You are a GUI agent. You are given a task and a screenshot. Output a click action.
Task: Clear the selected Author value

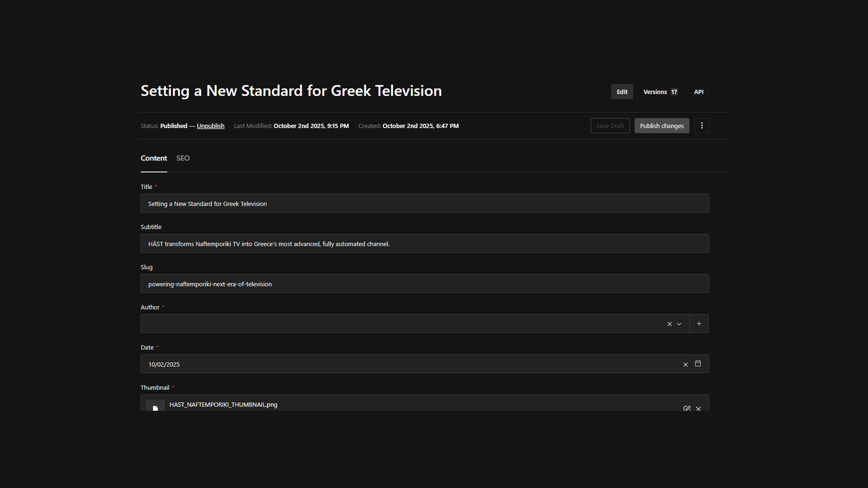(670, 324)
